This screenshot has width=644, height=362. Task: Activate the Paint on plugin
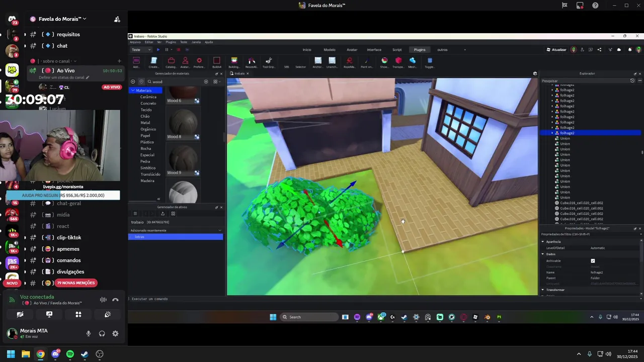click(367, 62)
